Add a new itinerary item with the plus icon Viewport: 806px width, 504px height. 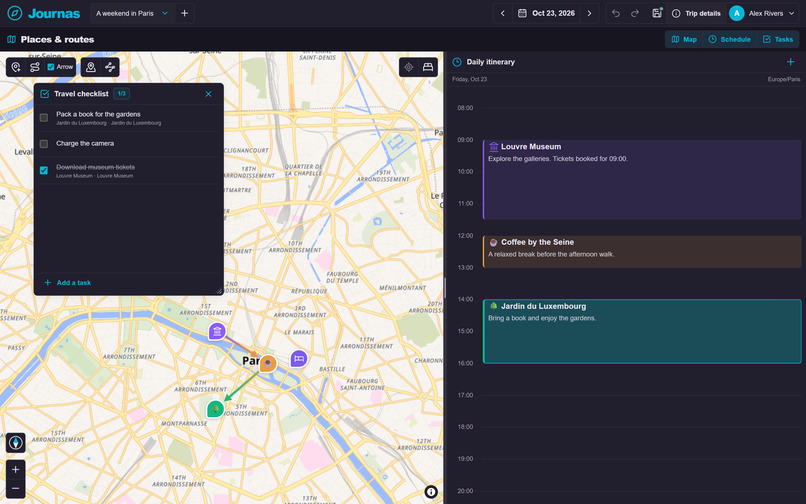tap(791, 62)
